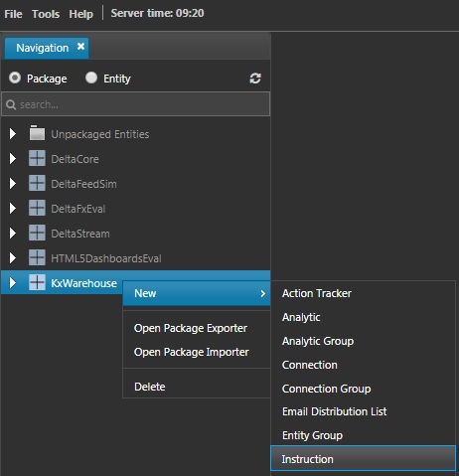Click the refresh icon in Navigation panel
This screenshot has width=459, height=476.
[x=255, y=79]
